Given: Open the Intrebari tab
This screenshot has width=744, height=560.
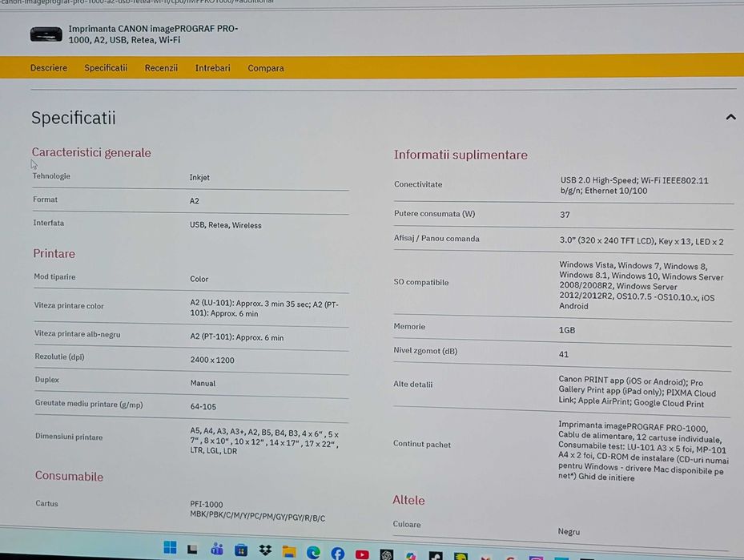Looking at the screenshot, I should (x=212, y=68).
